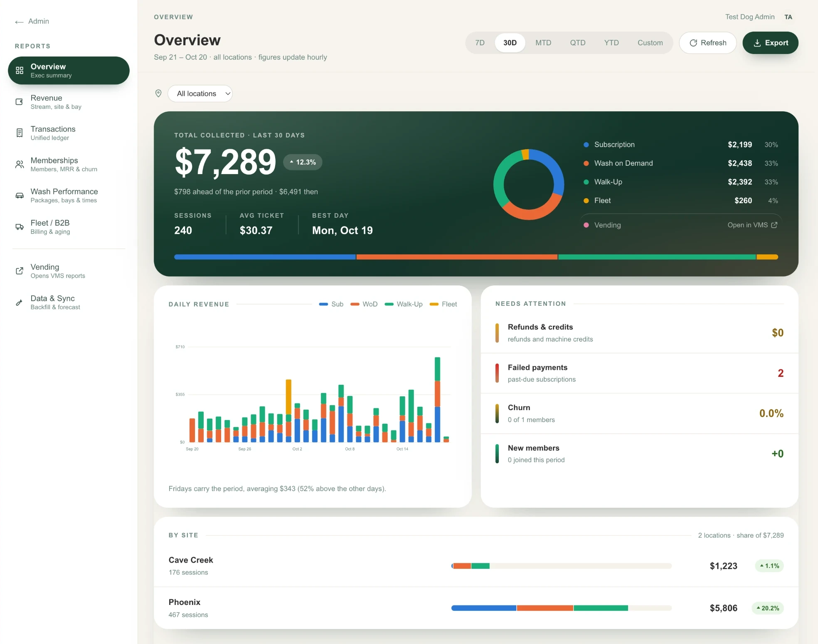Select the YTD time range

point(611,43)
